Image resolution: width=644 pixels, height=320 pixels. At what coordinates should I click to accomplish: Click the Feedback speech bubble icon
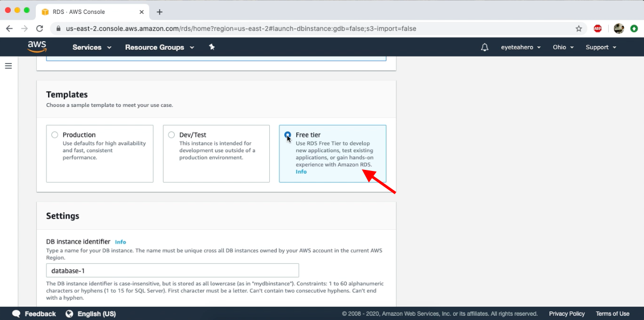pos(16,314)
